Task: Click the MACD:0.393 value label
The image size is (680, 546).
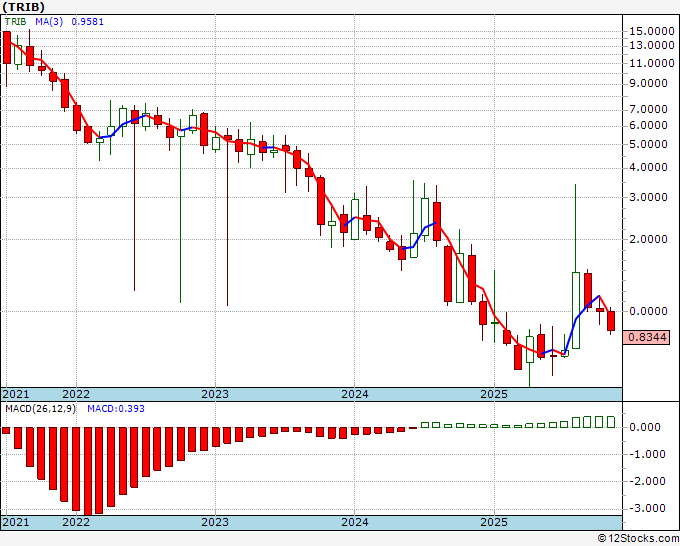Action: [116, 409]
